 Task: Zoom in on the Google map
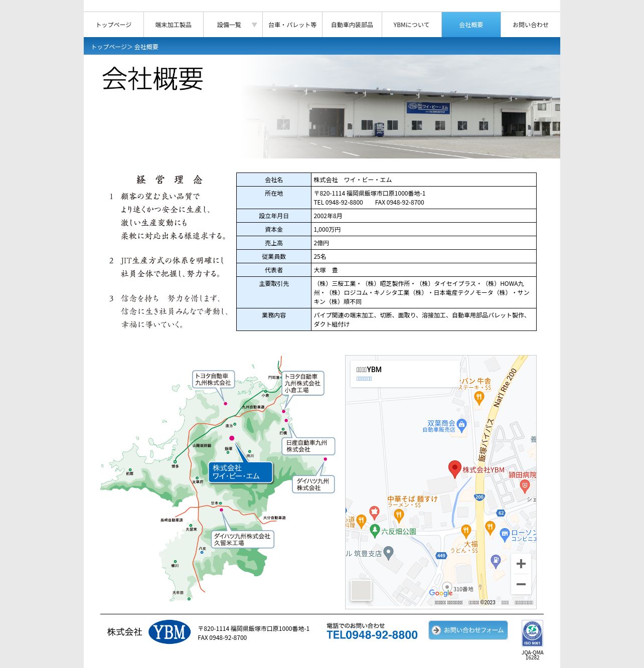(x=521, y=564)
